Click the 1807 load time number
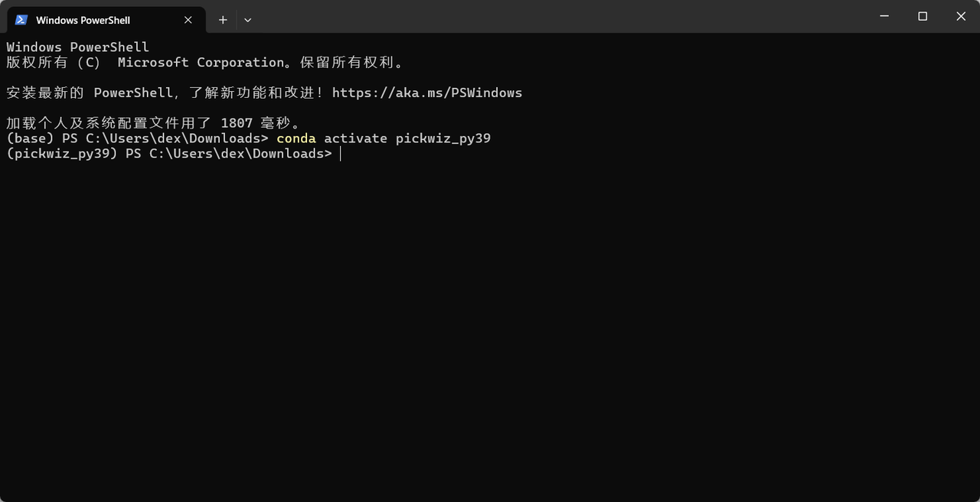 (x=236, y=122)
